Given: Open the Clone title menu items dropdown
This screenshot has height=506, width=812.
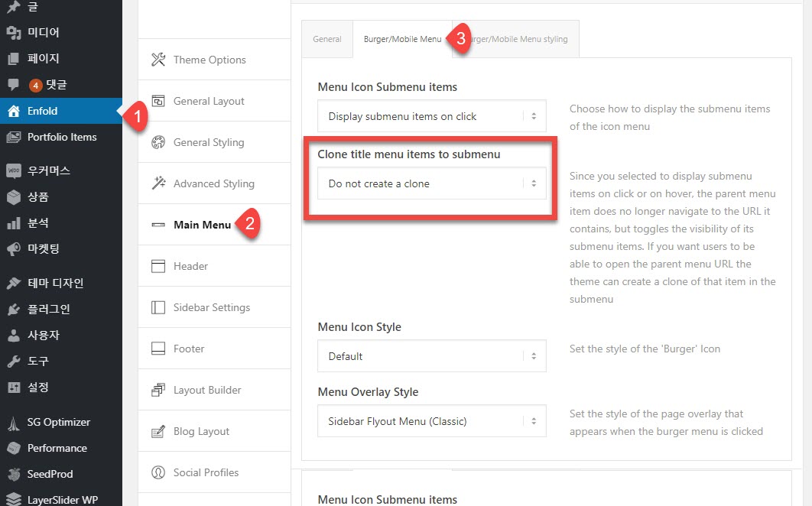Looking at the screenshot, I should (x=432, y=183).
